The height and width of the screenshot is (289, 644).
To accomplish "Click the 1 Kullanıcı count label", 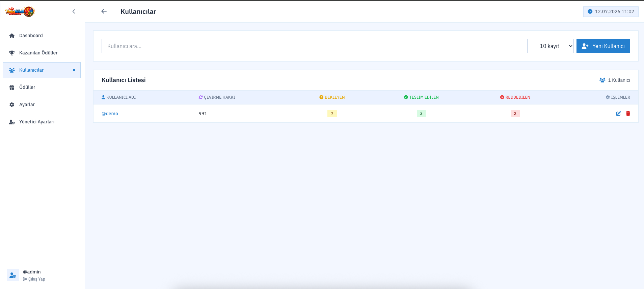I will tap(615, 80).
